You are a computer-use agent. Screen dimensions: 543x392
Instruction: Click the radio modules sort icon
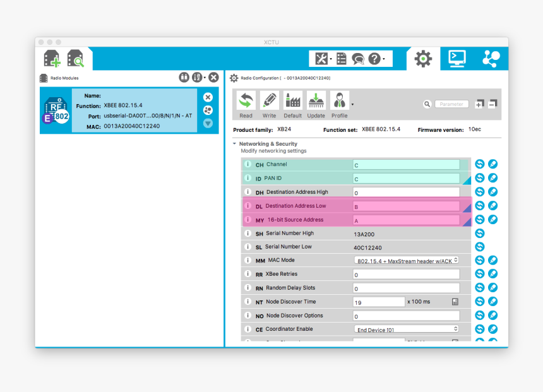[x=198, y=77]
